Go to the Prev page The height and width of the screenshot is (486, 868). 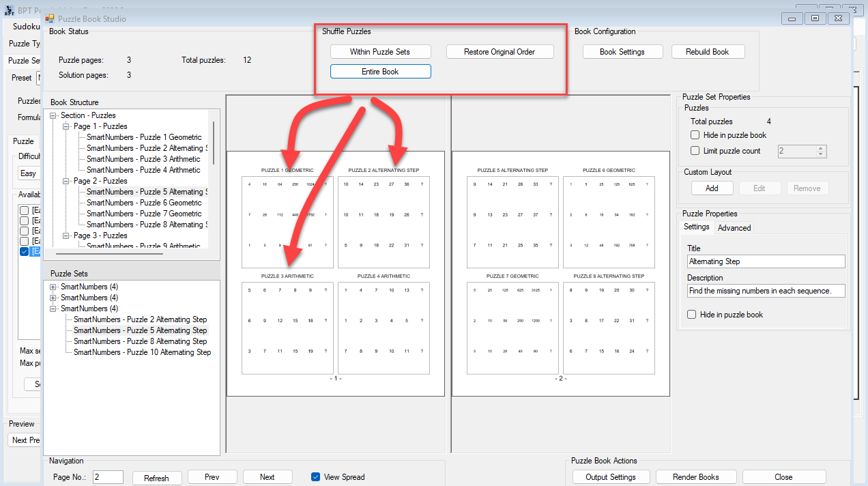pyautogui.click(x=212, y=477)
